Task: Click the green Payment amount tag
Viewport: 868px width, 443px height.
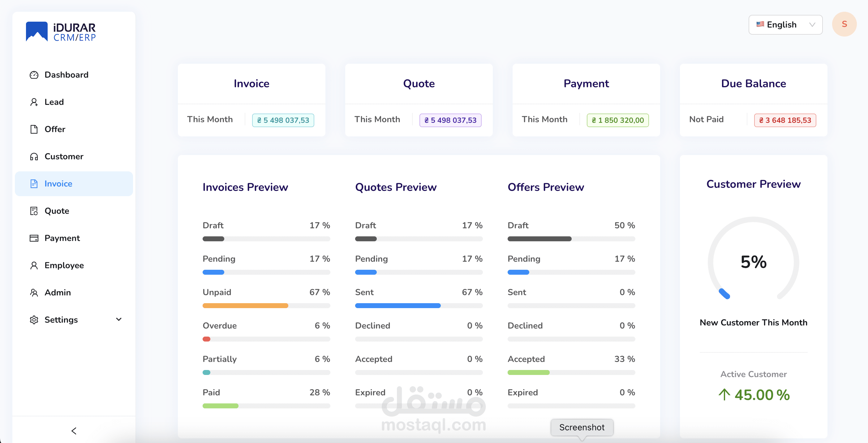Action: click(x=618, y=120)
